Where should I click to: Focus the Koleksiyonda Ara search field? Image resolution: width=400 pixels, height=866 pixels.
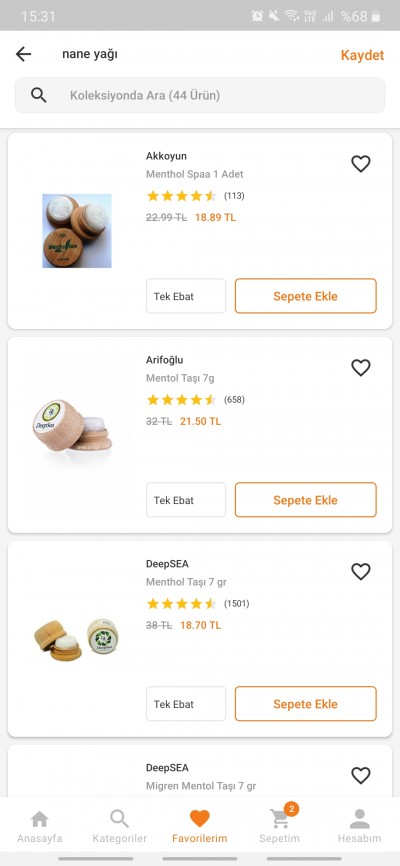pos(199,95)
